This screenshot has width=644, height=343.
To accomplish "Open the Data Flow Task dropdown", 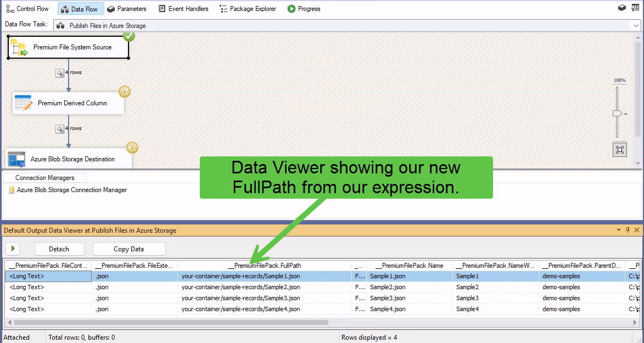I will 636,25.
